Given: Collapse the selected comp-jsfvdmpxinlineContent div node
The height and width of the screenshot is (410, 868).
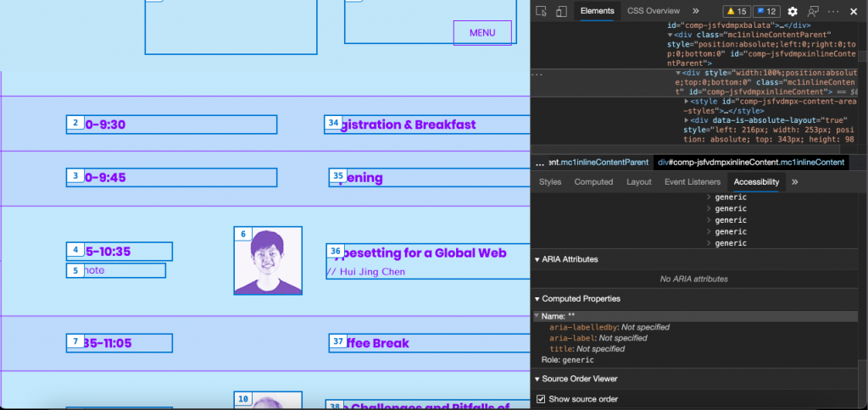Looking at the screenshot, I should (x=679, y=73).
